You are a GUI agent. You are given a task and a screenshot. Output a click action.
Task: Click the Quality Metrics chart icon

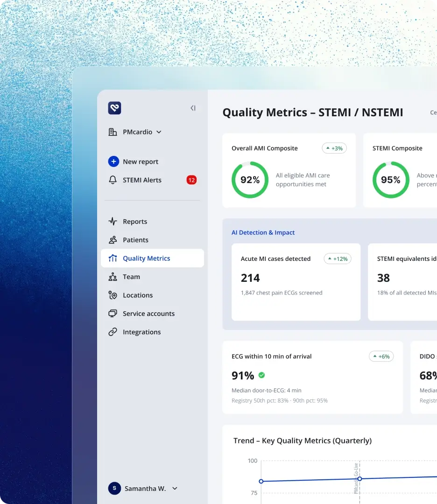113,258
